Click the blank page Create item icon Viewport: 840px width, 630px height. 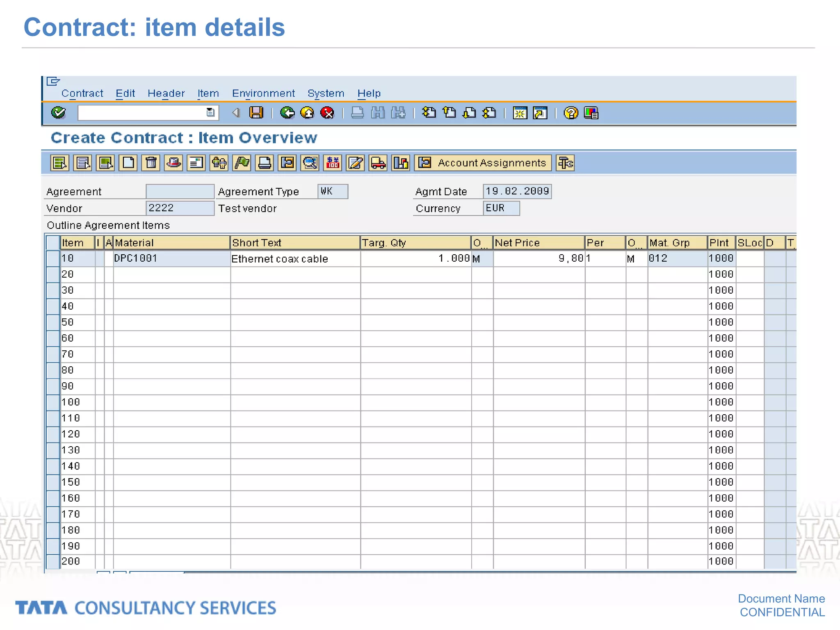coord(128,163)
